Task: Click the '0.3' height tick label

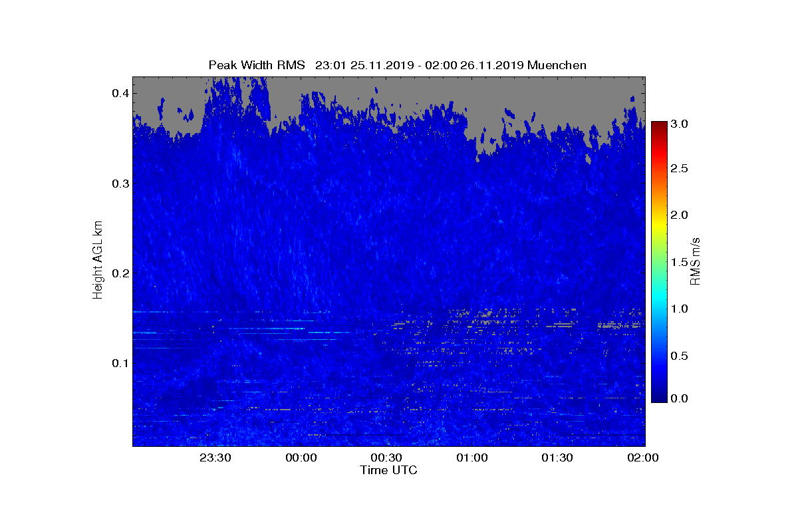Action: [x=120, y=183]
